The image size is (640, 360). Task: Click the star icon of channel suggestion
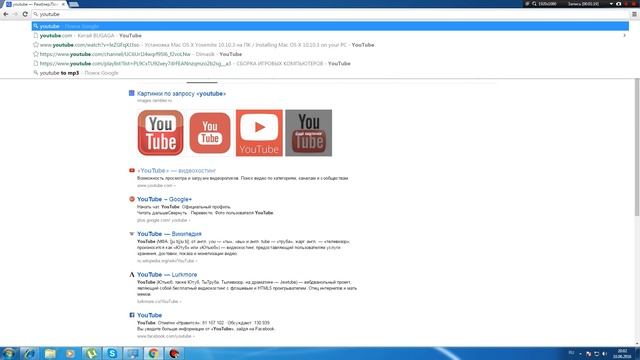(x=36, y=54)
